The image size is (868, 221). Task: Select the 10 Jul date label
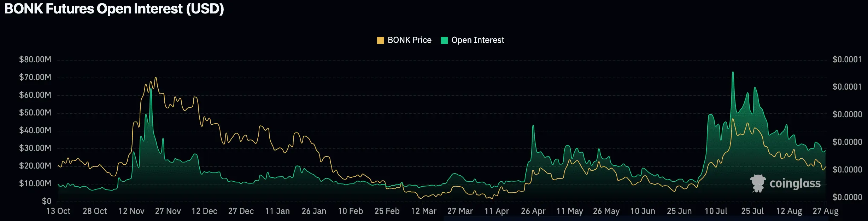click(716, 211)
